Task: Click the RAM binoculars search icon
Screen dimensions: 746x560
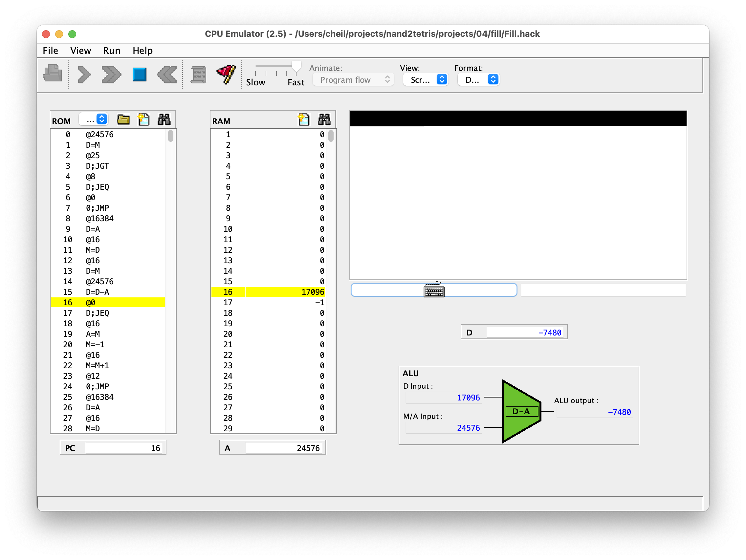Action: [324, 120]
